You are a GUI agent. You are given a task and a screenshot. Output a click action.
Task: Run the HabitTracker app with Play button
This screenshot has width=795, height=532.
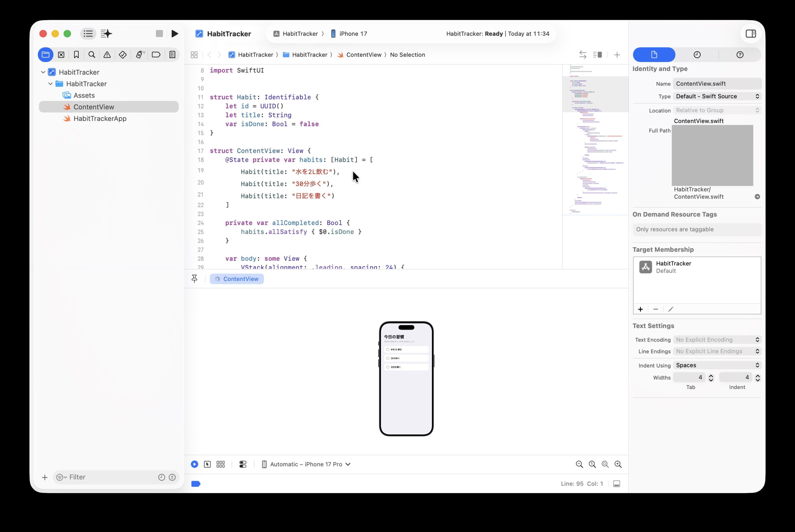(x=175, y=34)
